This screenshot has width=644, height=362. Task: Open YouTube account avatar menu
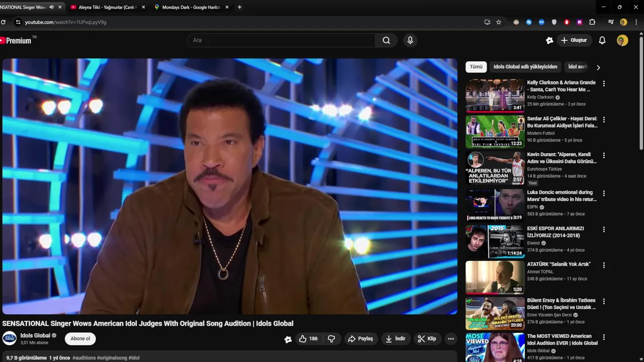click(x=622, y=40)
